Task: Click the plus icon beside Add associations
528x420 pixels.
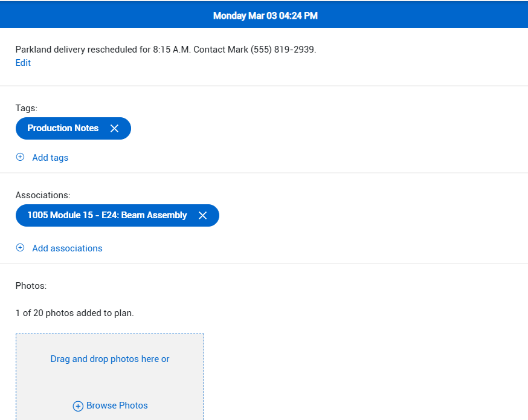Action: tap(20, 248)
